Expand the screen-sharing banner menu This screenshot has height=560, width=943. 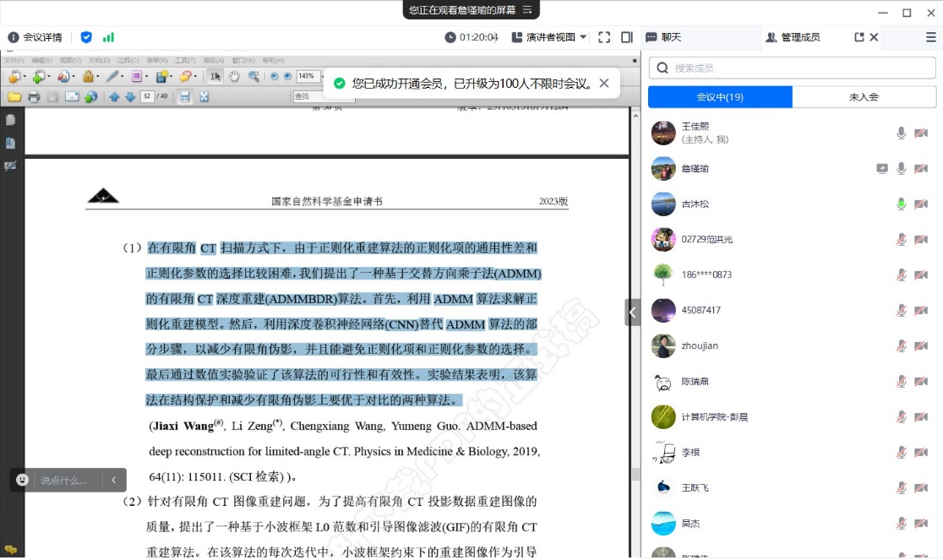coord(527,10)
